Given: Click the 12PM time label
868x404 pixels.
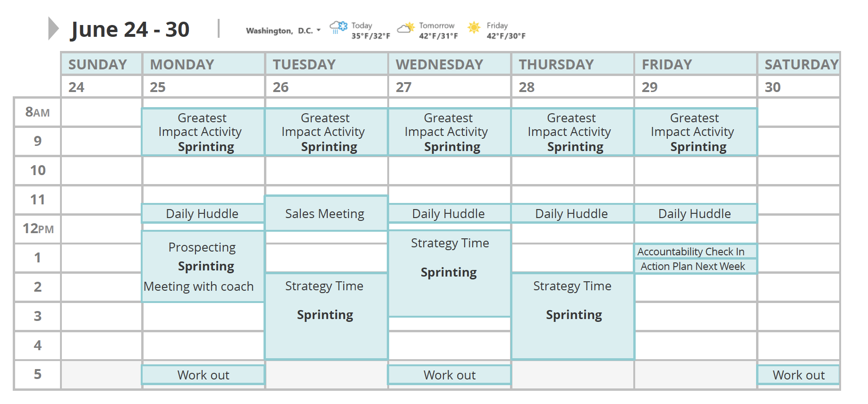Looking at the screenshot, I should click(37, 229).
